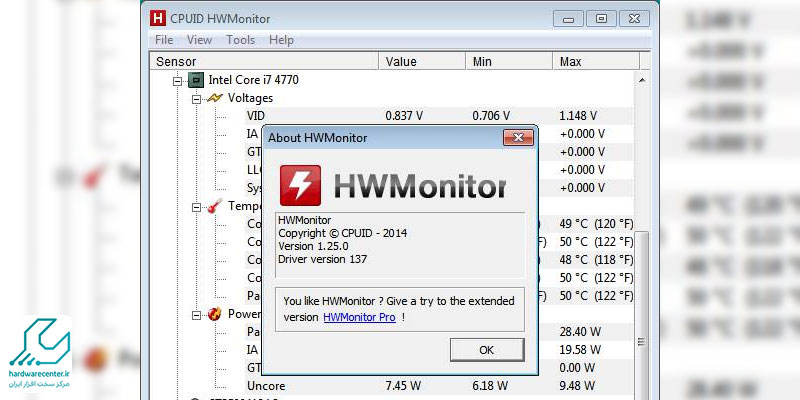Screen dimensions: 800x400
Task: Collapse the Powers tree branch
Action: (x=196, y=314)
